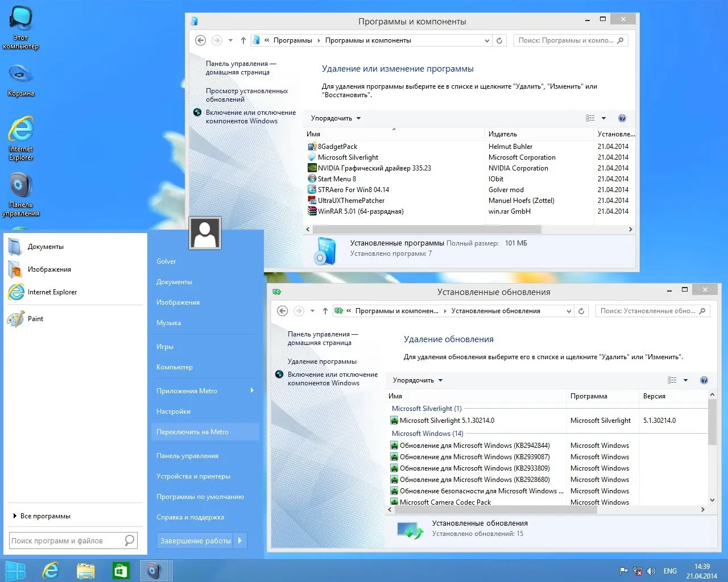The image size is (728, 582).
Task: Click the Завершение работы shutdown button
Action: coord(195,541)
